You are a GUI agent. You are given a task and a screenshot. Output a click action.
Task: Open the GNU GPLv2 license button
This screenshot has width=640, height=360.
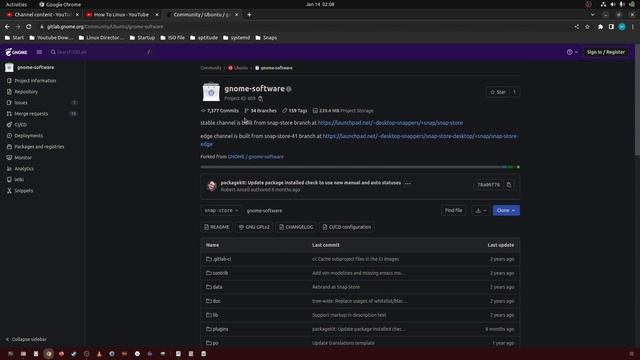254,227
